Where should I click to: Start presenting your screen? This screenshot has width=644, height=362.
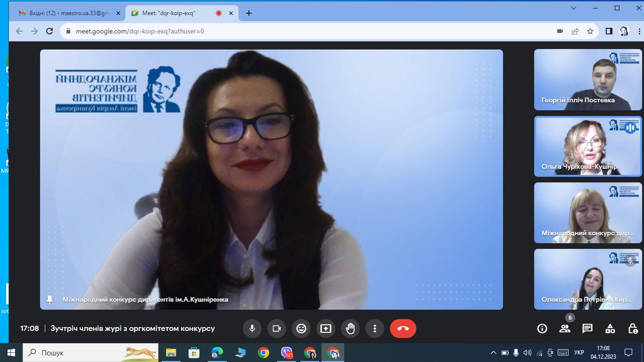click(x=326, y=329)
